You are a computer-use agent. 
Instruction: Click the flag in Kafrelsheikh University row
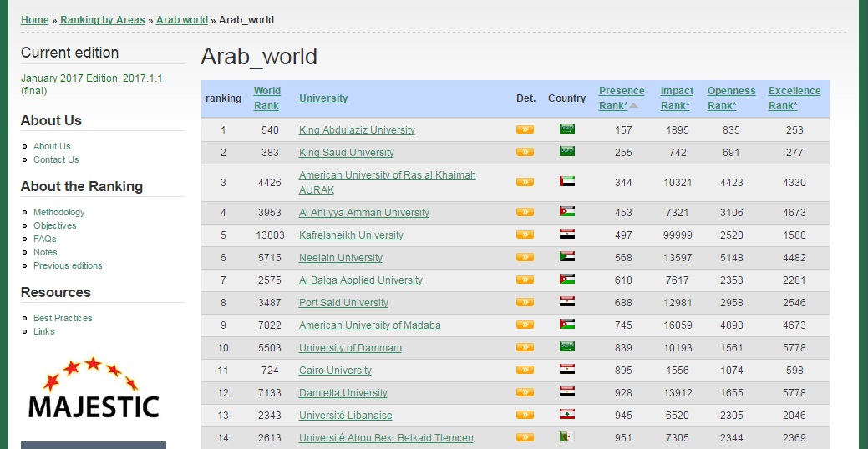(x=567, y=234)
